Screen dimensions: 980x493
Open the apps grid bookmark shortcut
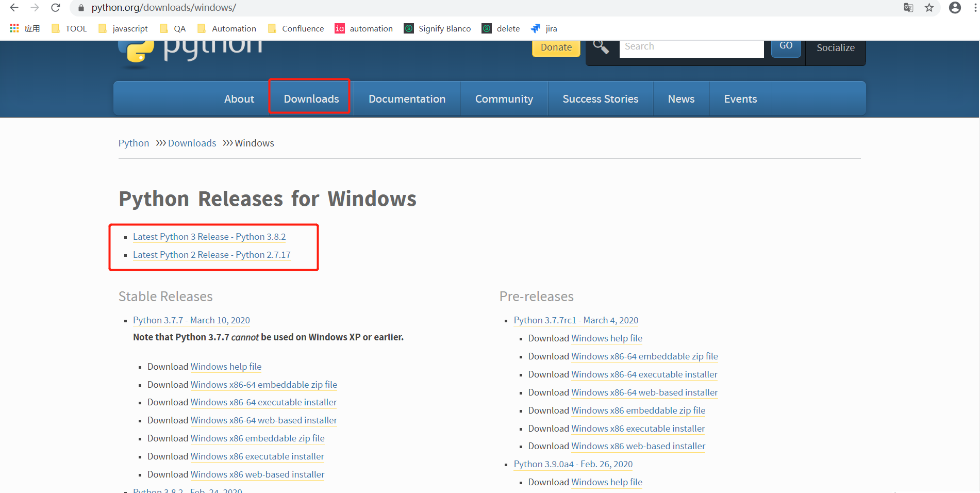point(24,28)
